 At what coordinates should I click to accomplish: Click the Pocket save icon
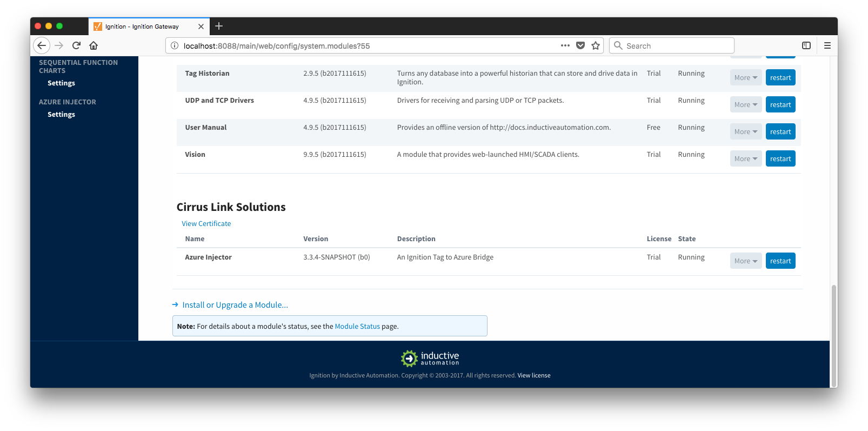(580, 45)
